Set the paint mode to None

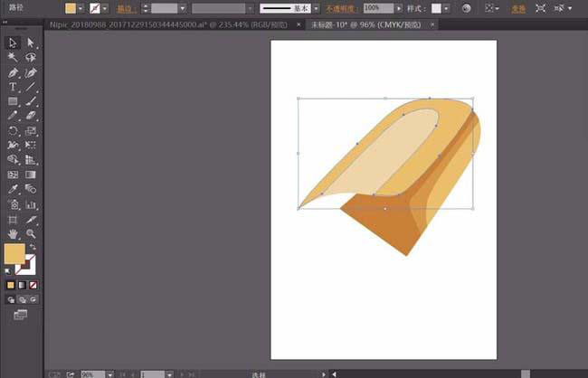tap(33, 285)
